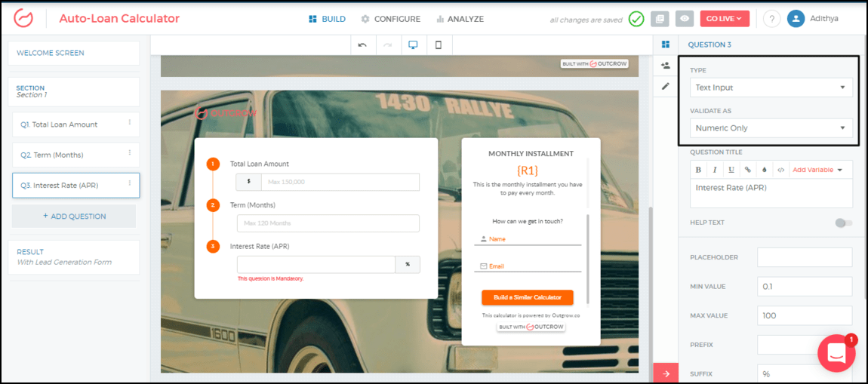The image size is (868, 384).
Task: Preview the calculator with eye icon
Action: (x=685, y=18)
